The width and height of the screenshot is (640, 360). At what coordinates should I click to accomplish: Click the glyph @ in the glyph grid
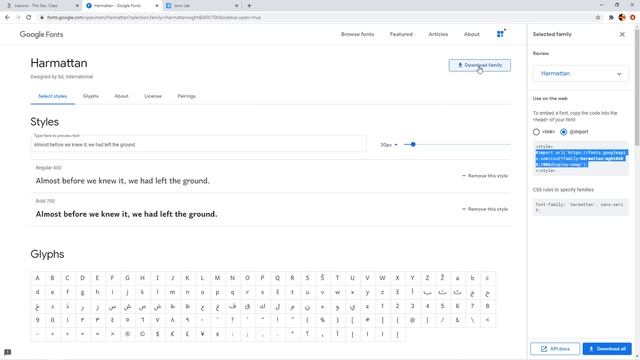[x=412, y=320]
